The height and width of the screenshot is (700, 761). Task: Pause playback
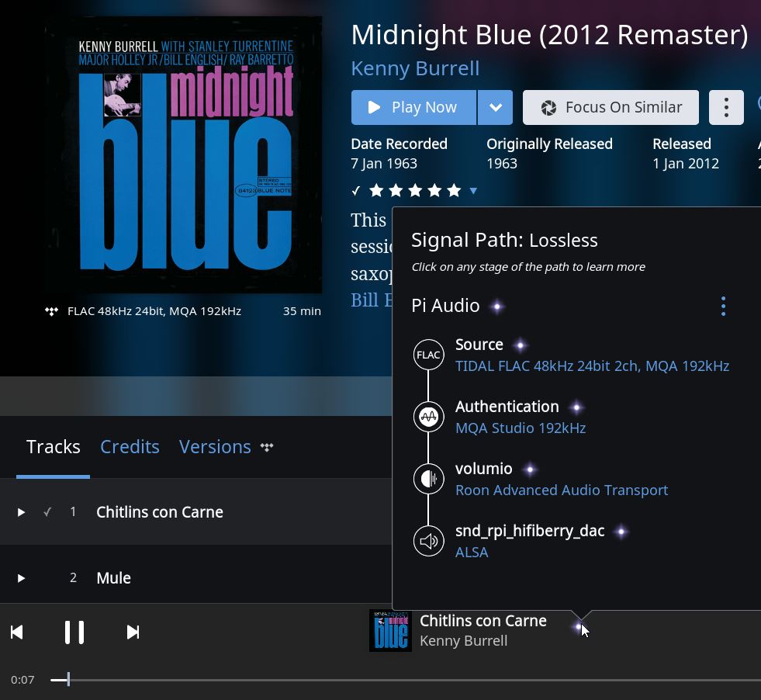74,632
